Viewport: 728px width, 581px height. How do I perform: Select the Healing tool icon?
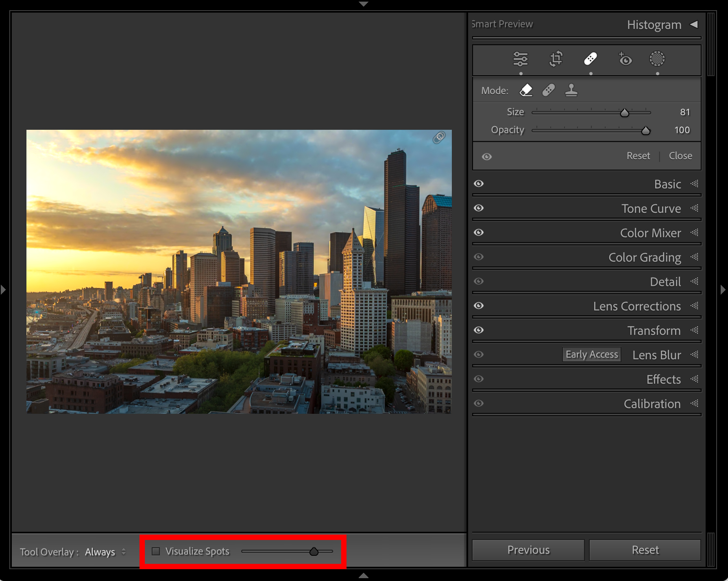click(591, 59)
